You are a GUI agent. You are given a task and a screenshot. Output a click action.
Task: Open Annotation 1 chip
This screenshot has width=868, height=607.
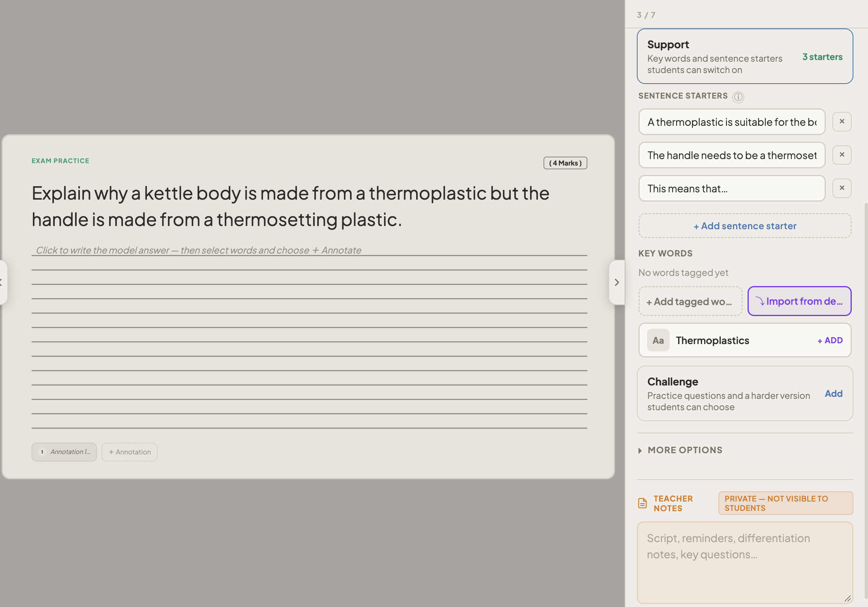[x=64, y=452]
